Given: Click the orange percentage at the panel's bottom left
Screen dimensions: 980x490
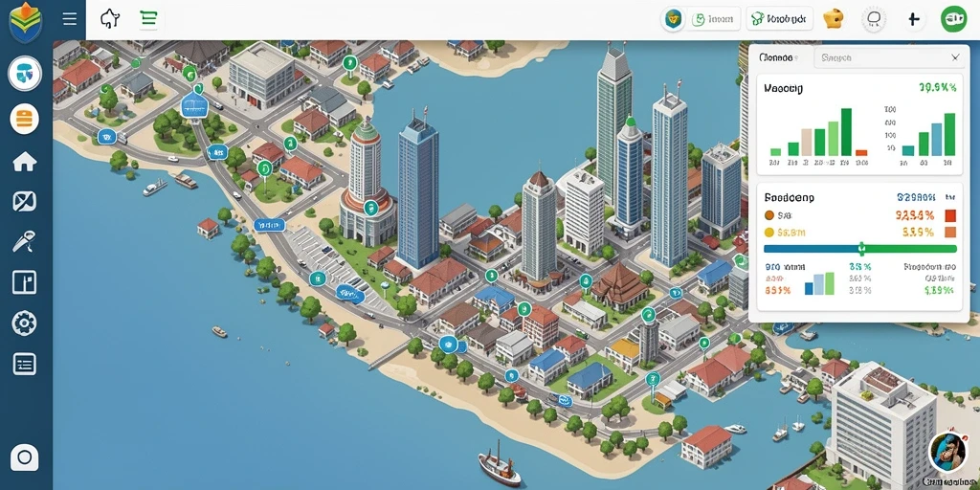Looking at the screenshot, I should pyautogui.click(x=778, y=290).
